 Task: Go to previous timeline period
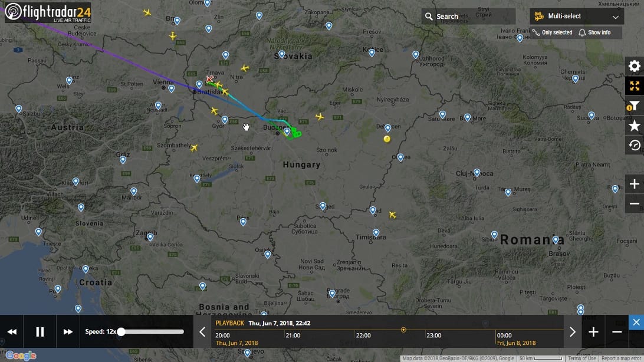(202, 331)
